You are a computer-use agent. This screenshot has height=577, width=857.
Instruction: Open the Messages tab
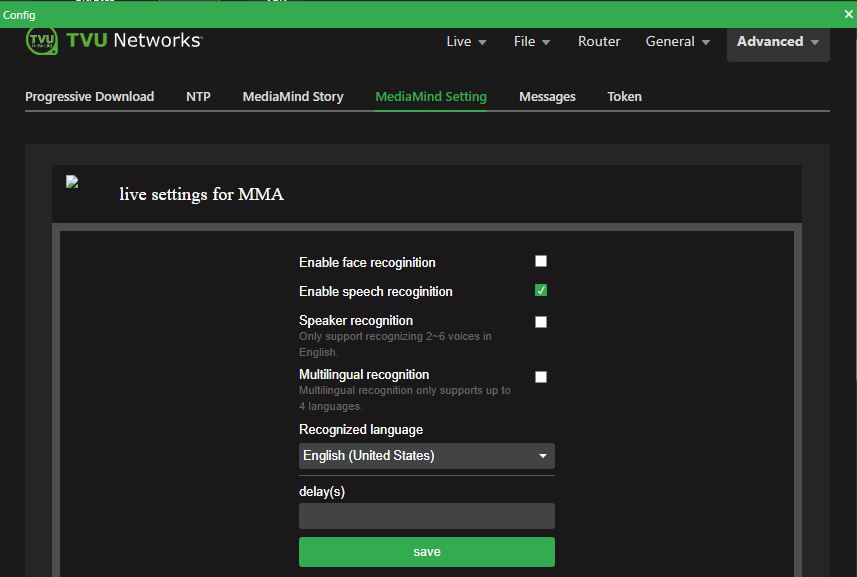(x=547, y=96)
